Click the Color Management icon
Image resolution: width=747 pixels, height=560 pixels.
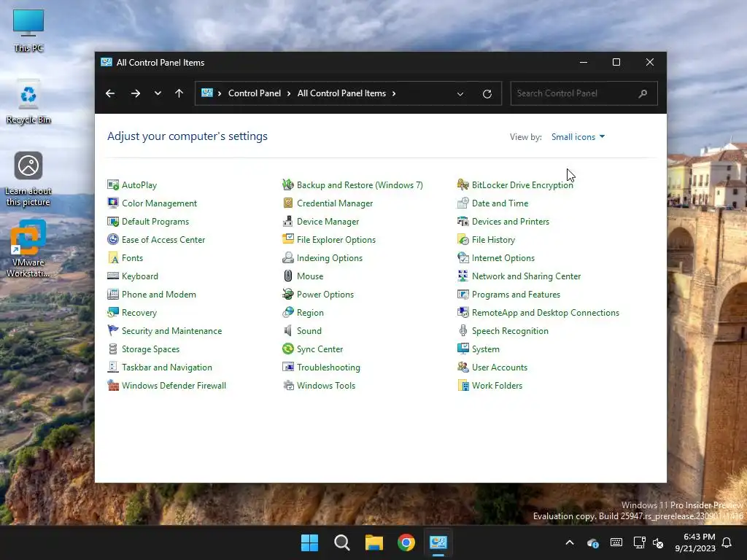pyautogui.click(x=113, y=203)
